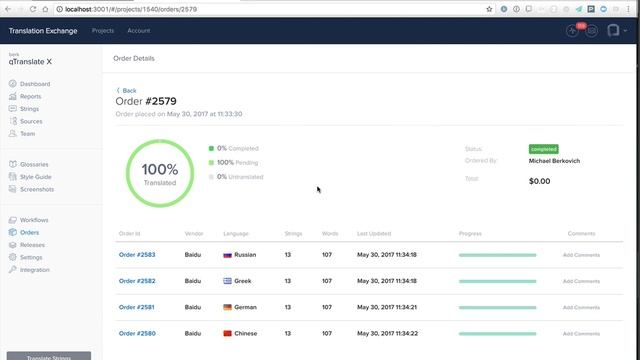Click the Translate Strings button
The width and height of the screenshot is (640, 360).
[49, 356]
